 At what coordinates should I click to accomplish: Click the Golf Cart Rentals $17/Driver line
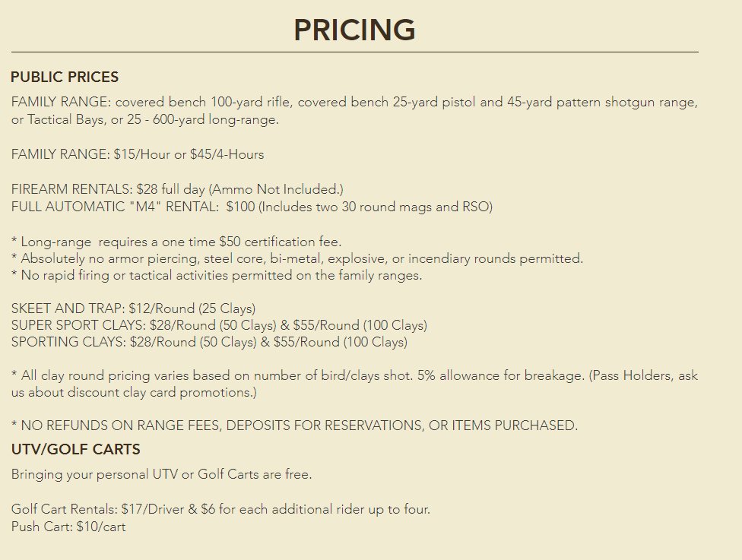click(x=220, y=509)
